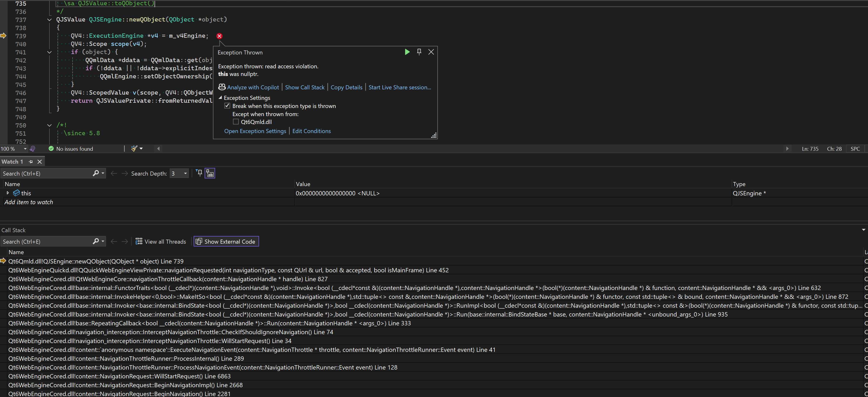Toggle Watch pinned-items filter icon
The height and width of the screenshot is (397, 868).
[x=199, y=173]
